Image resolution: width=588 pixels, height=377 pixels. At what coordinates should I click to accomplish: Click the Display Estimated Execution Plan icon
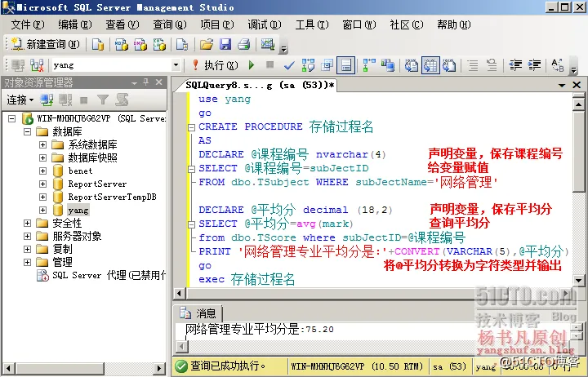308,65
